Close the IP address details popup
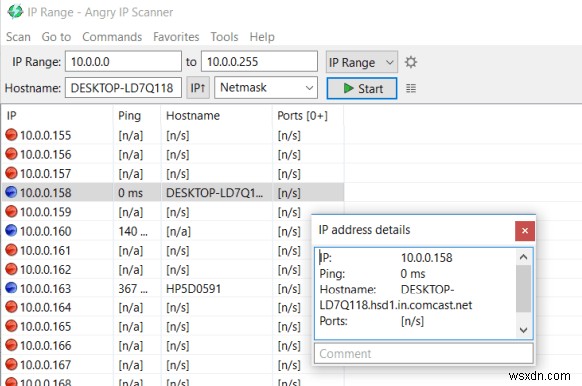582x386 pixels. point(525,231)
